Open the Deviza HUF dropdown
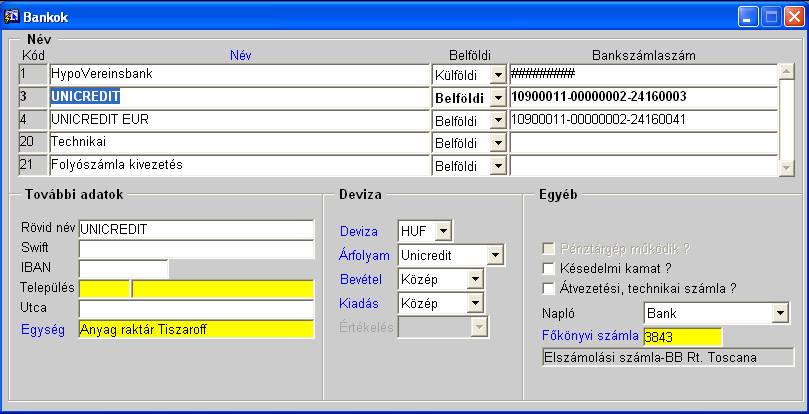The height and width of the screenshot is (414, 809). point(443,232)
